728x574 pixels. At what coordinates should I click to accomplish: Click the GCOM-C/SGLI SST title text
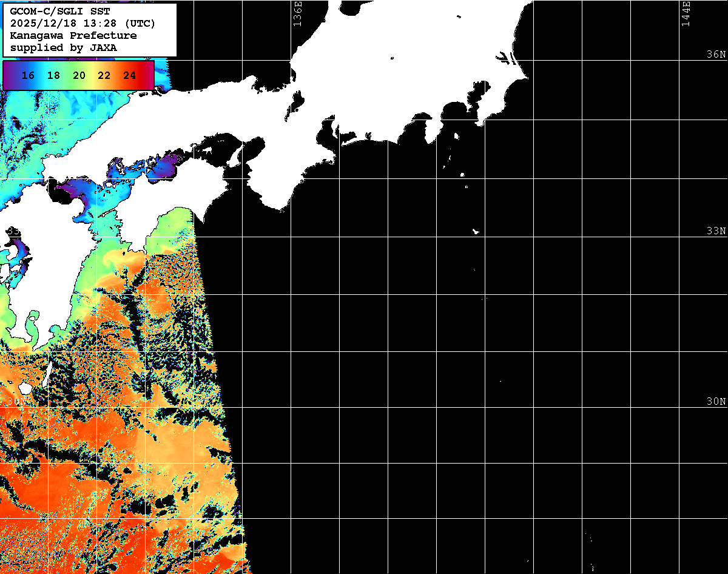[x=59, y=12]
